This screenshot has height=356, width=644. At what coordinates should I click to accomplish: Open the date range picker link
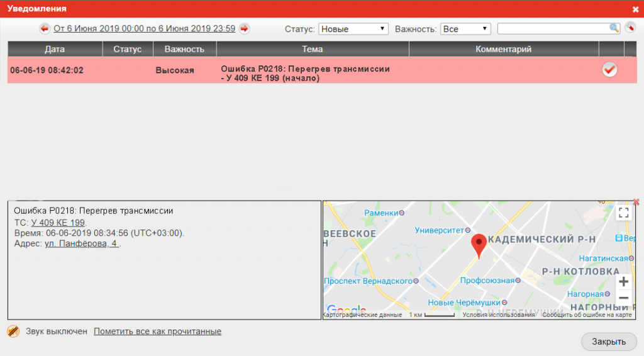(x=145, y=29)
